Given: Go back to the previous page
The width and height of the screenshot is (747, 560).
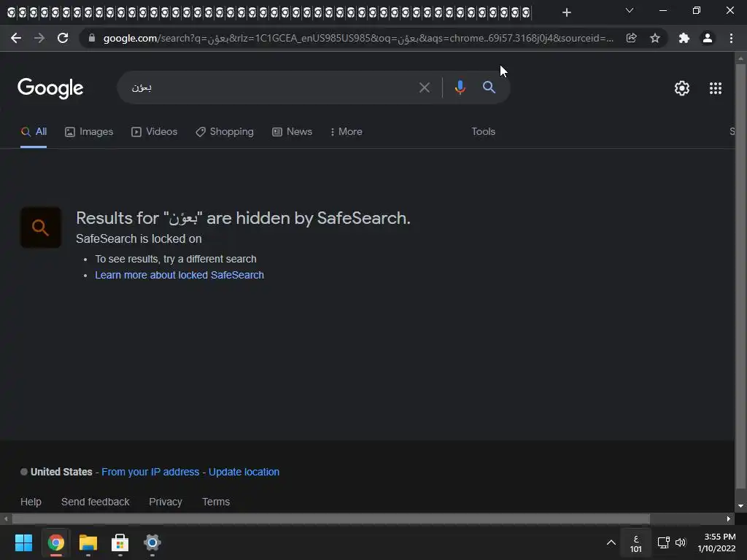Looking at the screenshot, I should pos(16,38).
